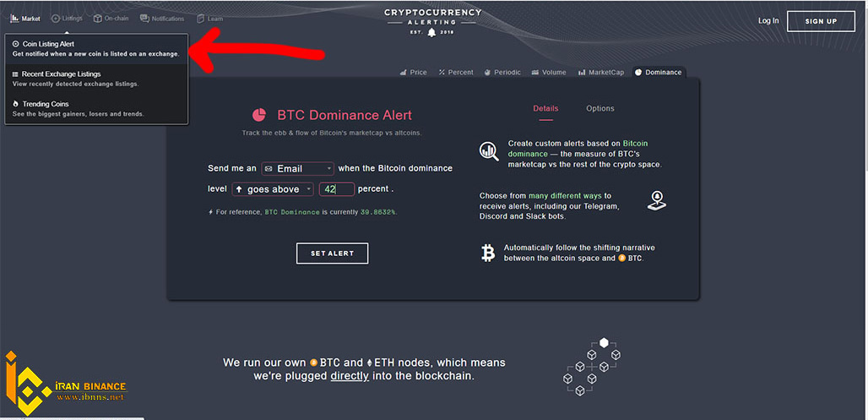Click the Dominance pie chart tab icon

(638, 72)
